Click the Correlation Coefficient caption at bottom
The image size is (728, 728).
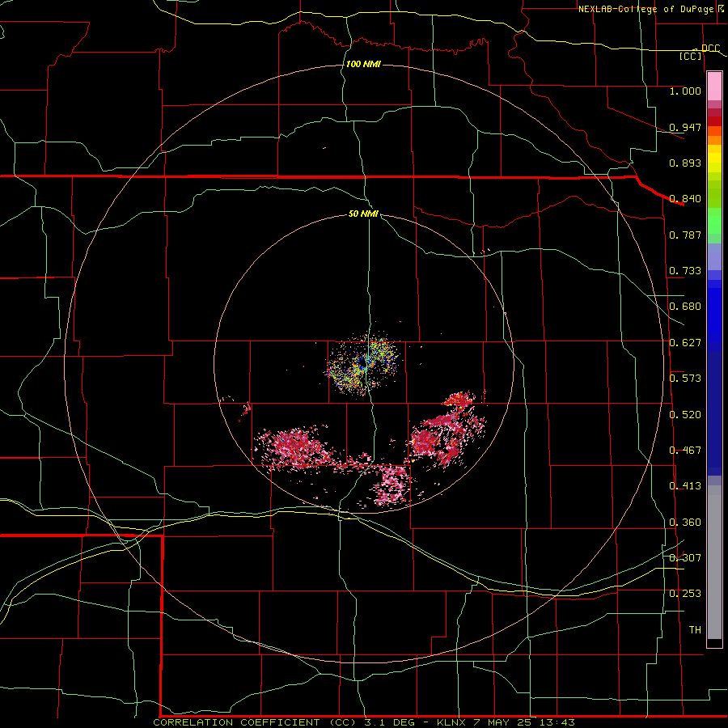[x=364, y=722]
